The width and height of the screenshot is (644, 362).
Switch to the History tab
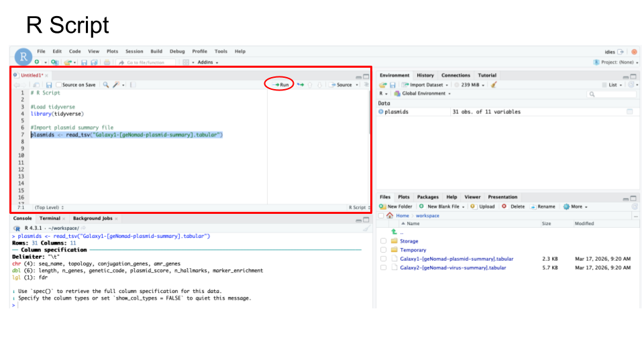(x=425, y=75)
